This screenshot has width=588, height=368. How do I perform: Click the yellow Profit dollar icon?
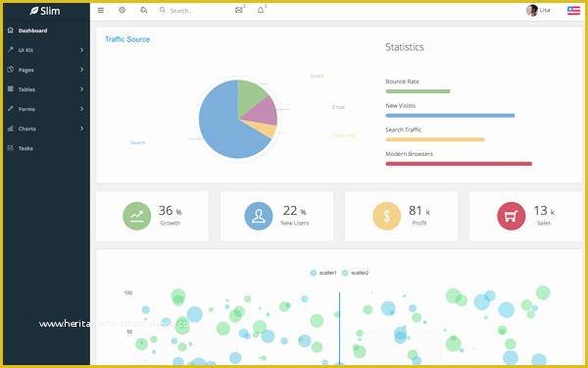(x=387, y=216)
